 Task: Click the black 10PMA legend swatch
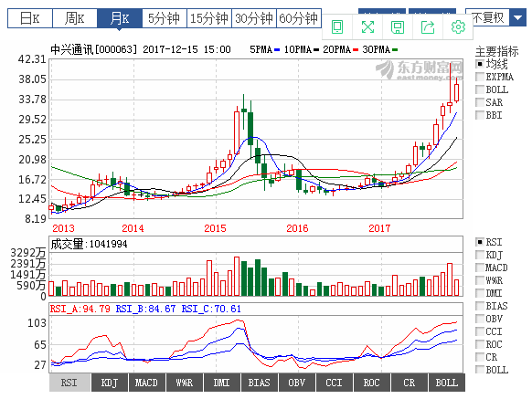316,50
